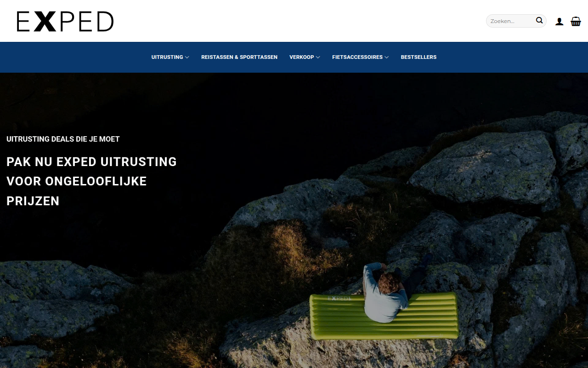Expand the Uitrusting dropdown menu
The height and width of the screenshot is (368, 588).
pyautogui.click(x=170, y=57)
